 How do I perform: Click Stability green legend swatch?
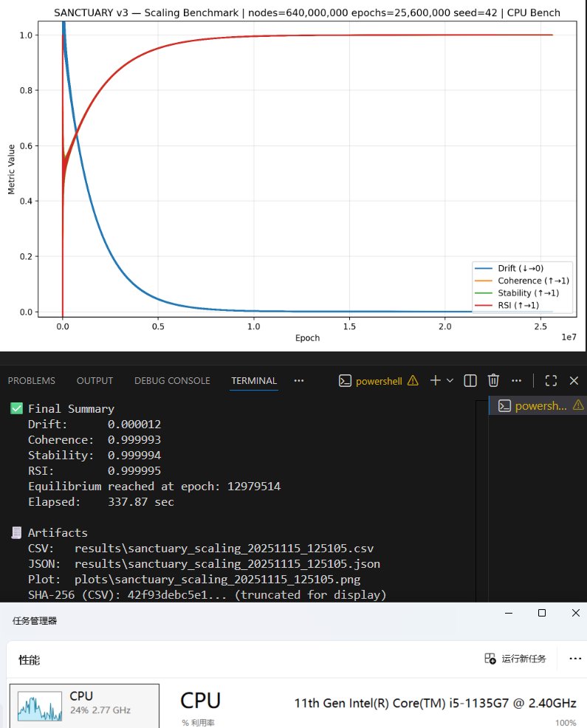point(484,293)
